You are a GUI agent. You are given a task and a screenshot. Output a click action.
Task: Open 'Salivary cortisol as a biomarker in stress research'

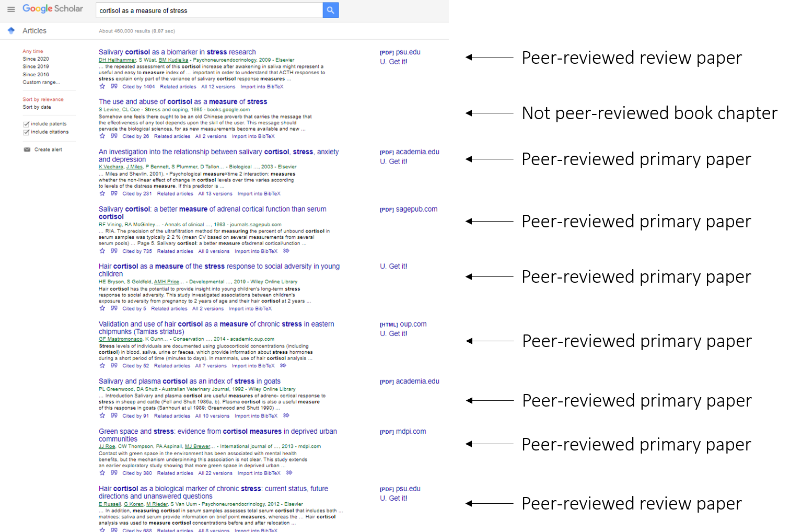pyautogui.click(x=177, y=52)
